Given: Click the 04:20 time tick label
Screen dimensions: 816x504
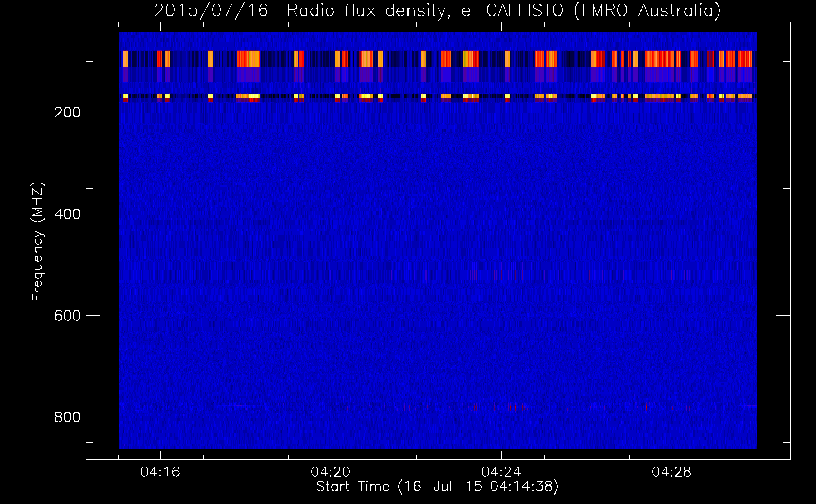Looking at the screenshot, I should click(x=331, y=472).
